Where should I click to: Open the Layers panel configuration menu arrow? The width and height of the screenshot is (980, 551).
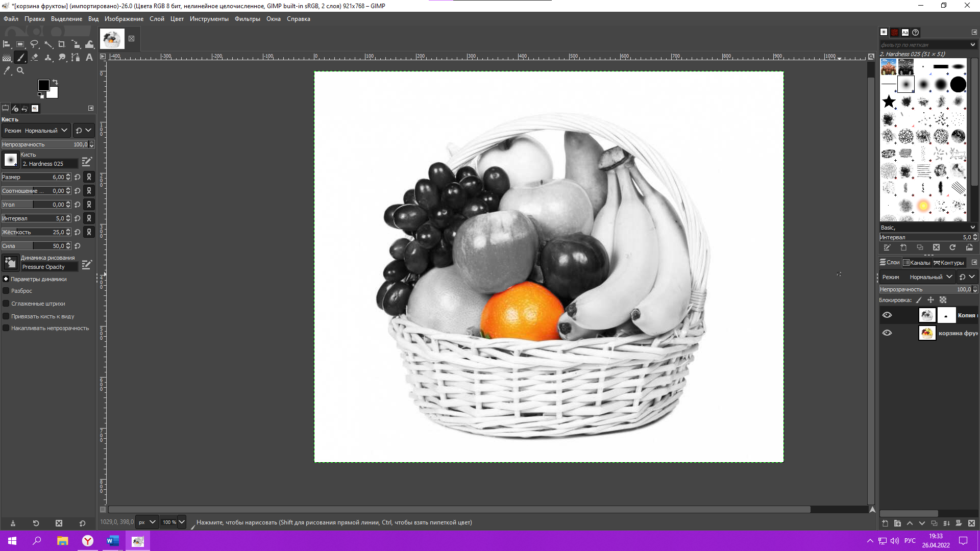click(x=974, y=262)
